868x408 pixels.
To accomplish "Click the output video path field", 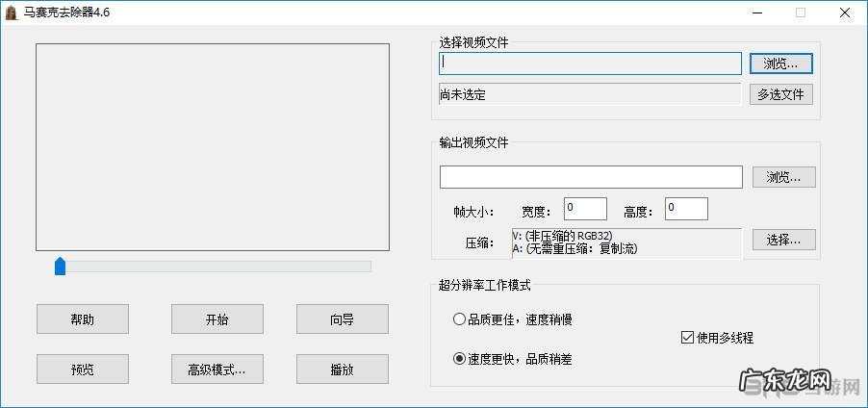I will click(590, 177).
